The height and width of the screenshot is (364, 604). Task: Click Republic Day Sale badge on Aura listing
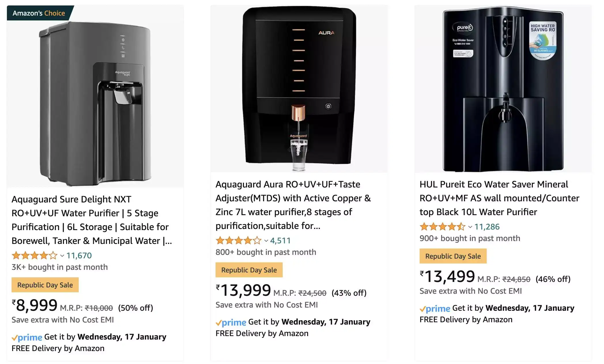coord(249,270)
